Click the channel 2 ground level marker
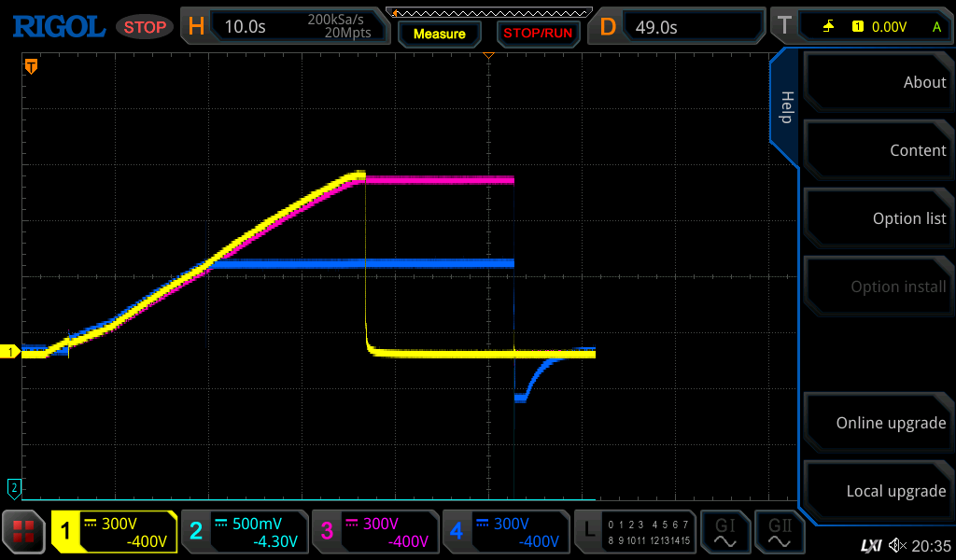 tap(13, 486)
